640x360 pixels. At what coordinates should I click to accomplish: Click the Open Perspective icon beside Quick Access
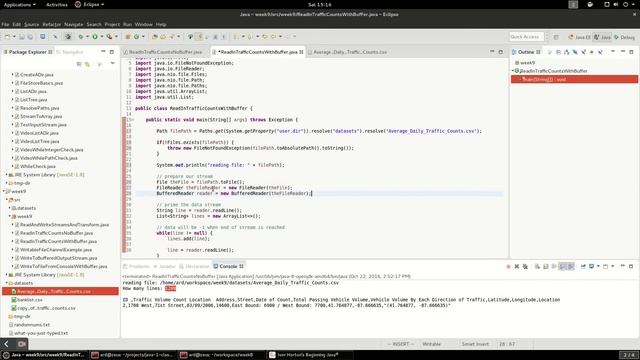(x=556, y=37)
